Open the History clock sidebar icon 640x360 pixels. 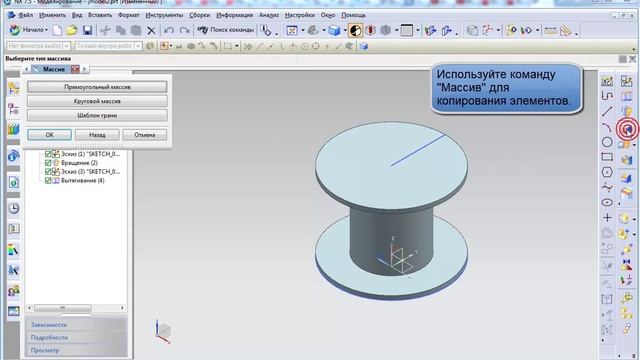[13, 208]
